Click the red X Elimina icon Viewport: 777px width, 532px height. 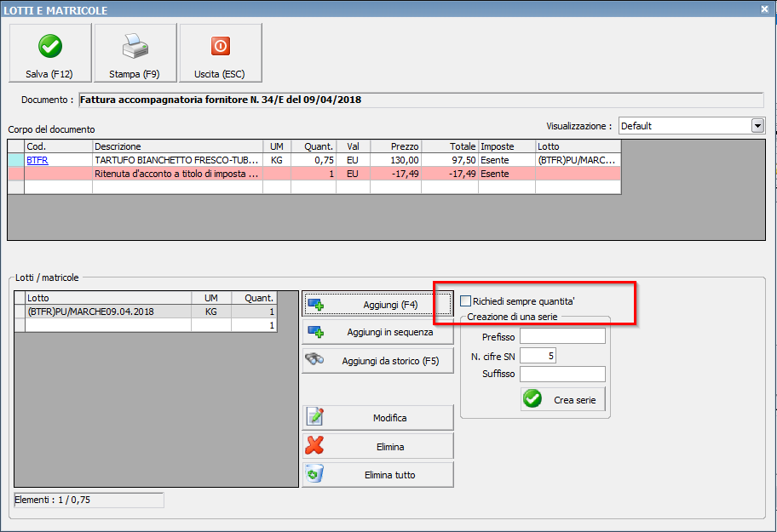(314, 445)
